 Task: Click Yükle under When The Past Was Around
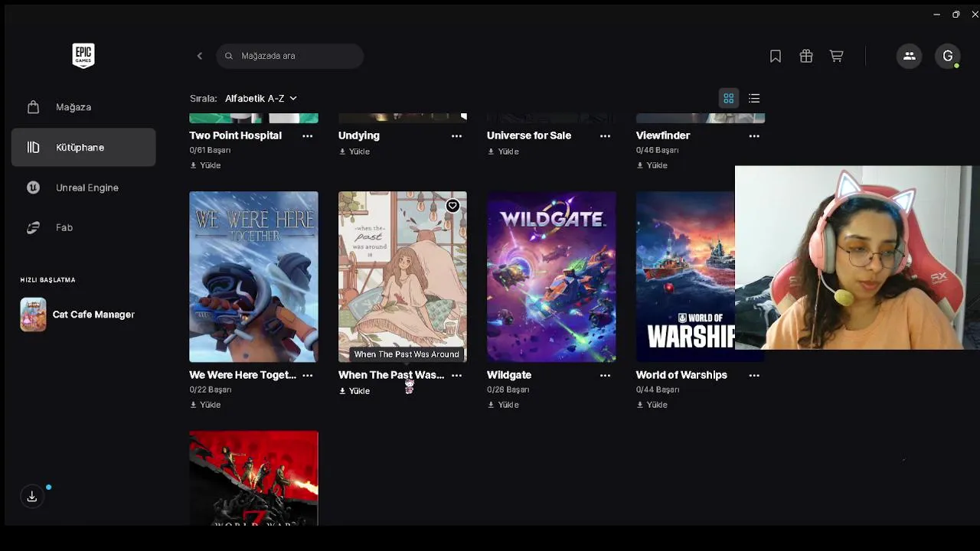click(x=354, y=391)
